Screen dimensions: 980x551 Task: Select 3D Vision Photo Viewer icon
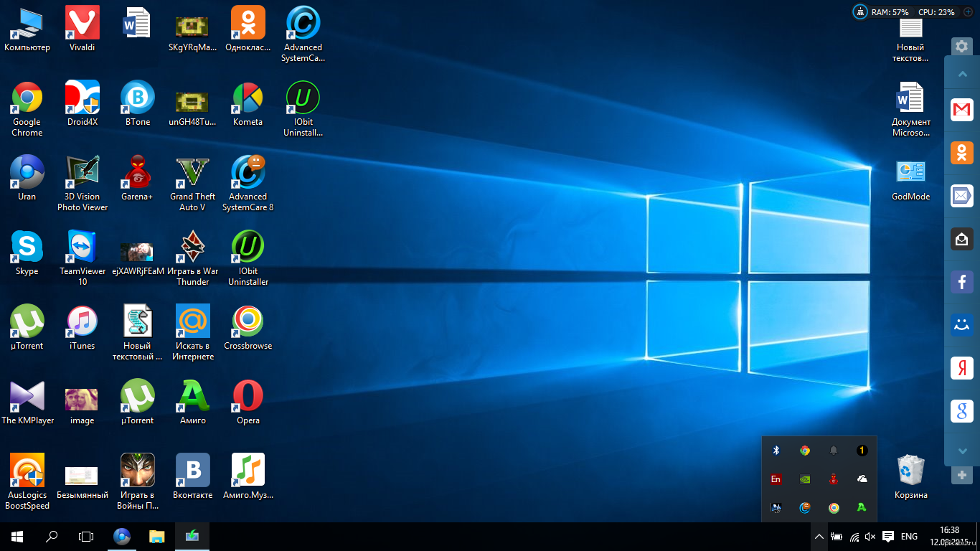[x=82, y=183]
